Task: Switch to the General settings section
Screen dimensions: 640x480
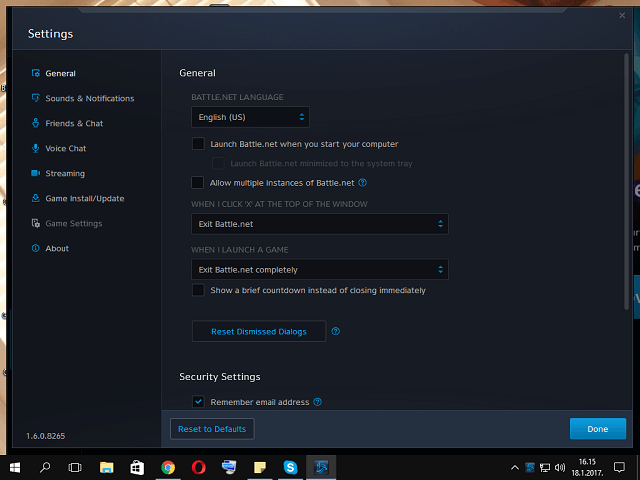Action: 60,73
